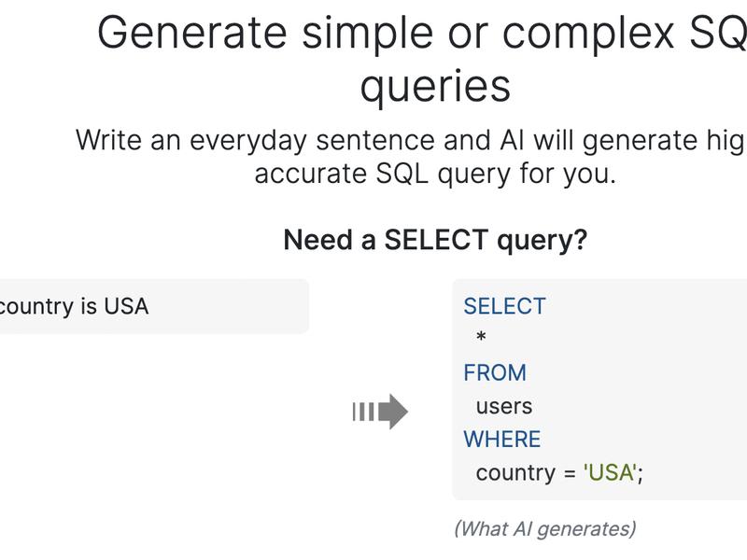Click the equals sign in WHERE clause
The image size is (747, 560).
point(570,474)
